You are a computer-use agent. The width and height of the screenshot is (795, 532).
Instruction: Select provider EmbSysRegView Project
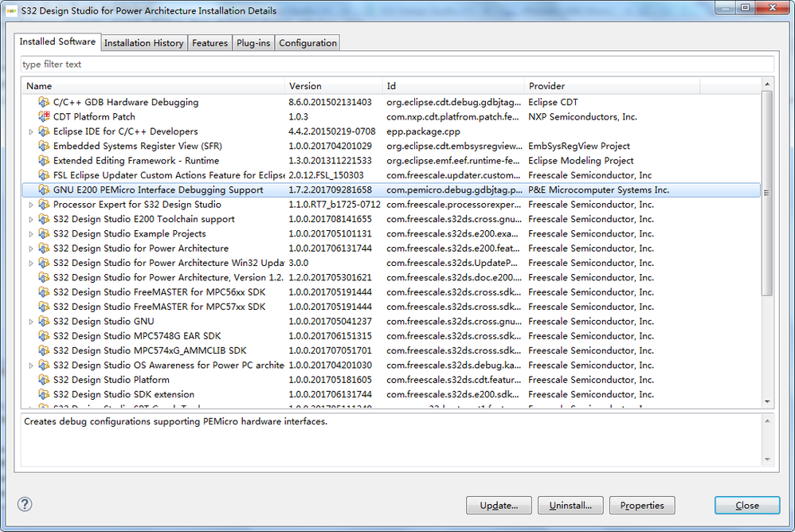(579, 147)
